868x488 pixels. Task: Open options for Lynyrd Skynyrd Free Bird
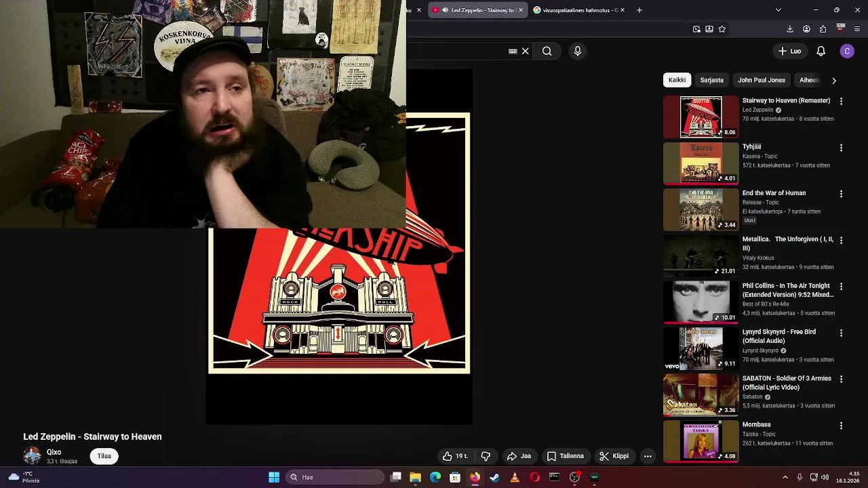pos(841,333)
